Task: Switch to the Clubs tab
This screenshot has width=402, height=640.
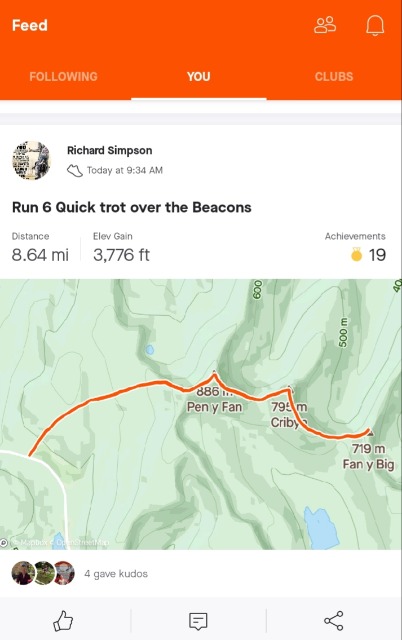Action: (x=334, y=77)
